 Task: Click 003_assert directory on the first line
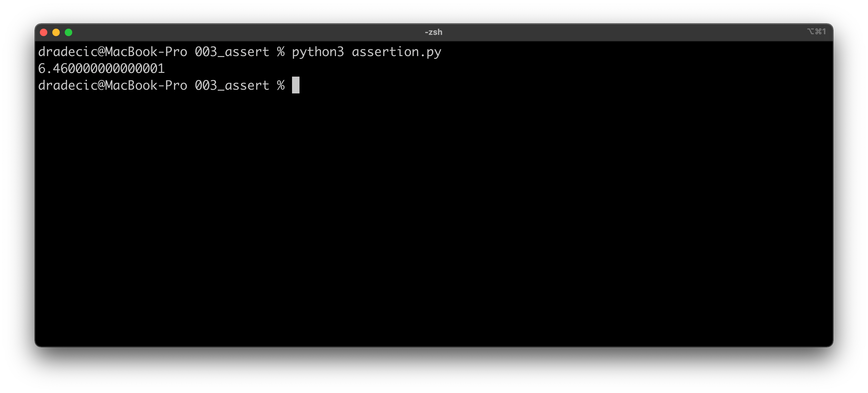tap(232, 52)
